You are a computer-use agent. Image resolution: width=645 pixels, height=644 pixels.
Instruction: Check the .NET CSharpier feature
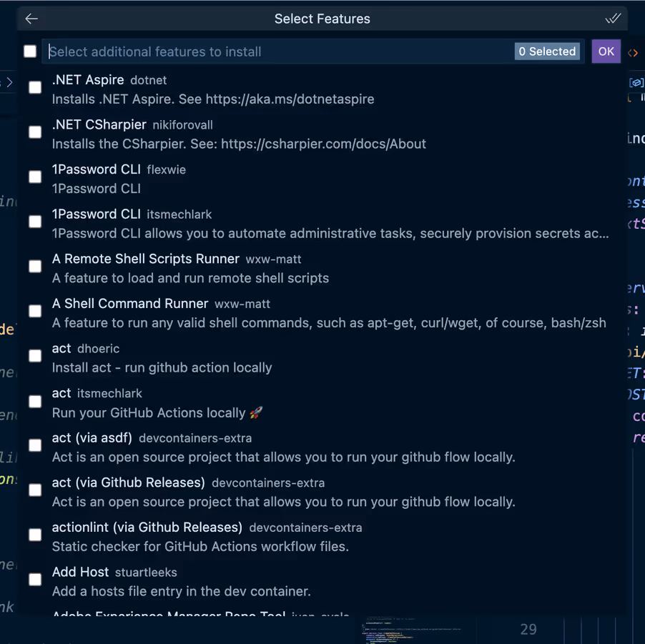(35, 132)
